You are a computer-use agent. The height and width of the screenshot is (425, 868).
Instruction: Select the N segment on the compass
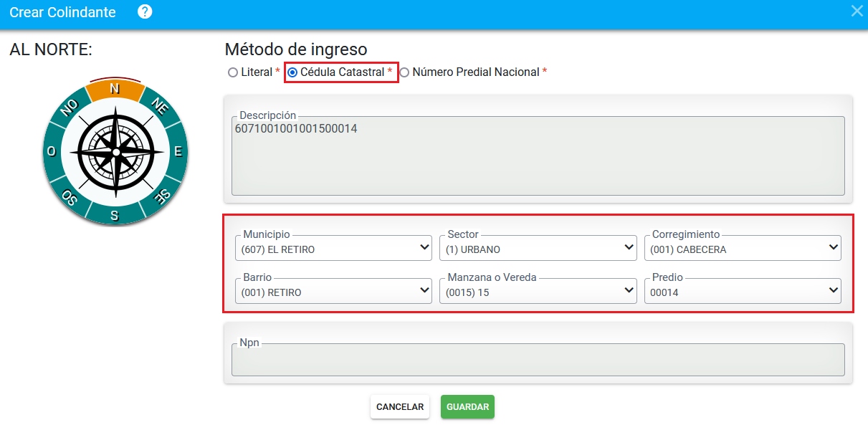pos(115,89)
